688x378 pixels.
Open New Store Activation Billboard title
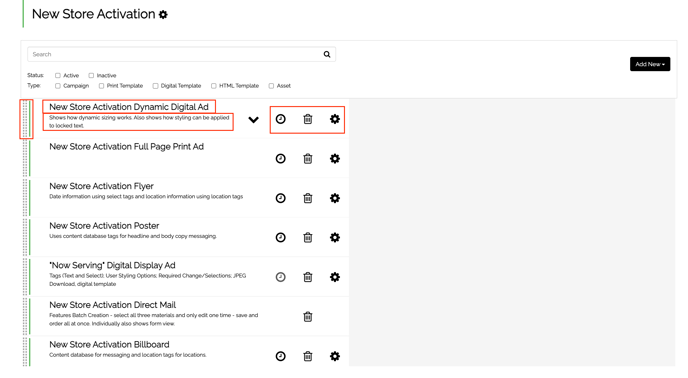[109, 345]
